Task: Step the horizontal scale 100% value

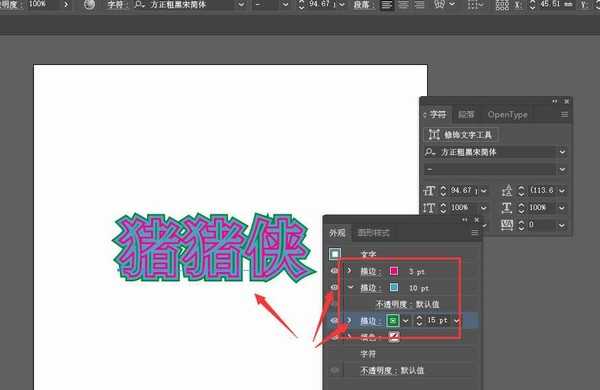Action: pos(521,208)
